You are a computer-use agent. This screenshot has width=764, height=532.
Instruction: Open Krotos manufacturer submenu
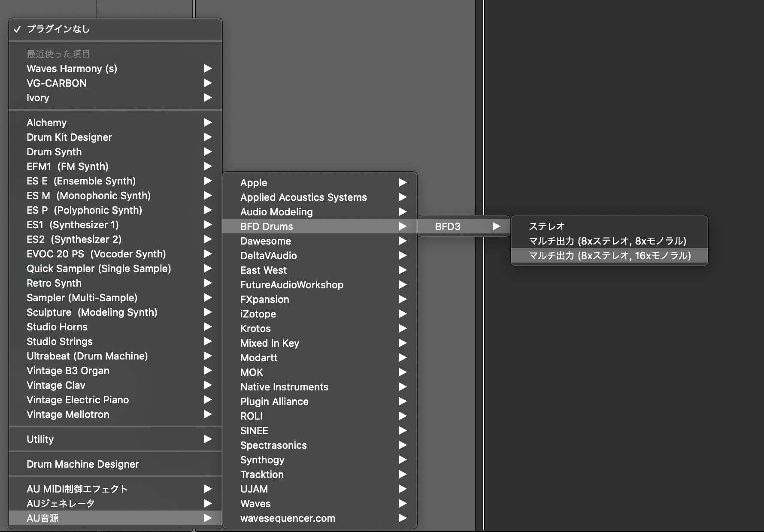[x=320, y=329]
